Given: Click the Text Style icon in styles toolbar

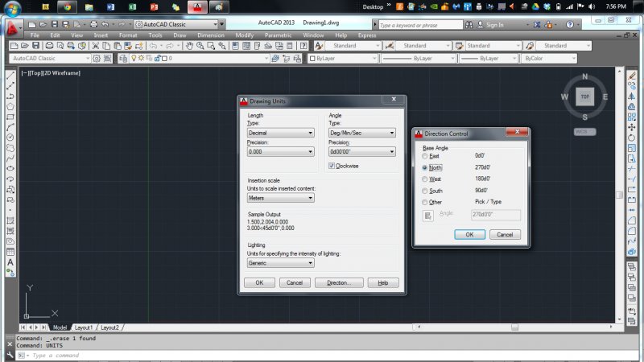Looking at the screenshot, I should pos(319,46).
